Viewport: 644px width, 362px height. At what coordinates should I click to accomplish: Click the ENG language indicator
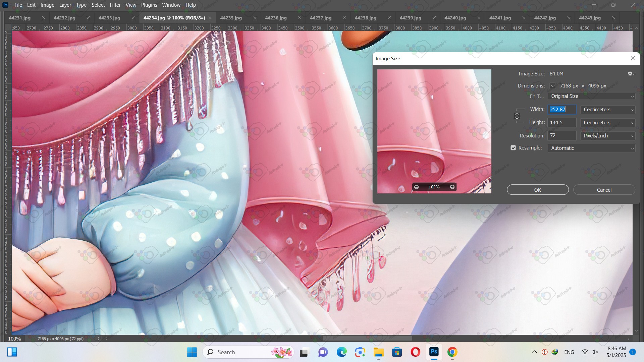point(569,352)
